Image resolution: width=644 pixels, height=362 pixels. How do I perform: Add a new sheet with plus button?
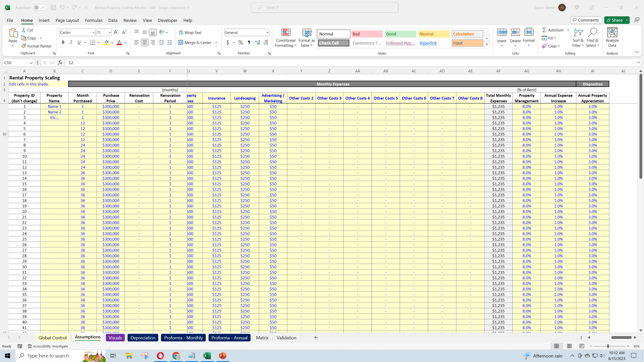pos(316,337)
